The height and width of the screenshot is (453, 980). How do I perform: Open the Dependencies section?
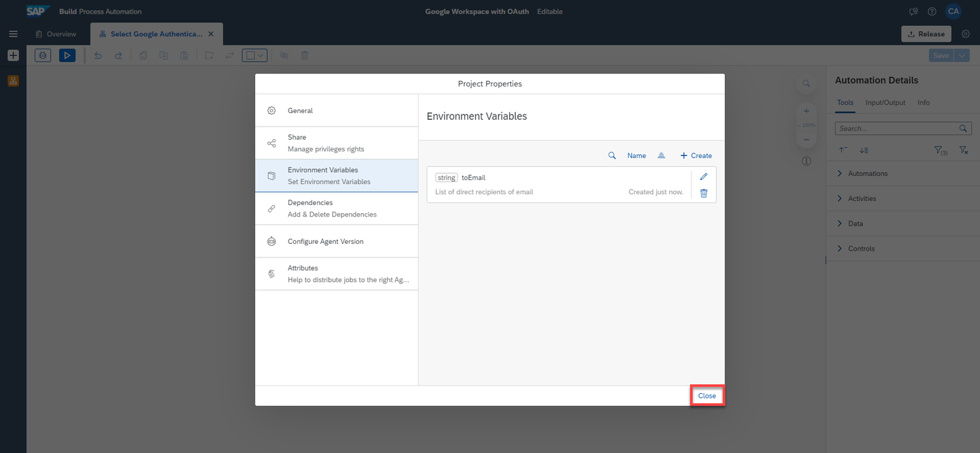click(337, 208)
